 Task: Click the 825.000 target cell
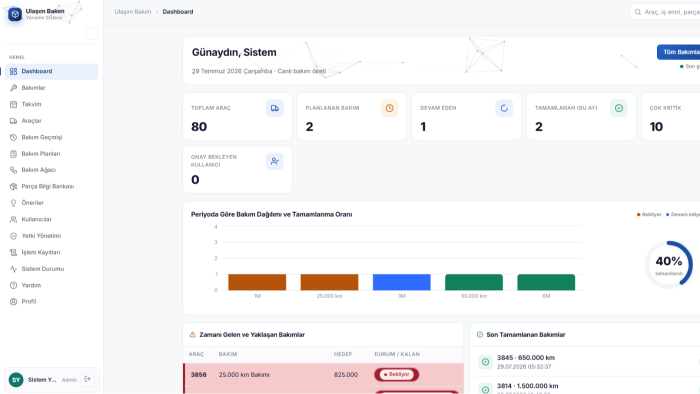(x=346, y=375)
